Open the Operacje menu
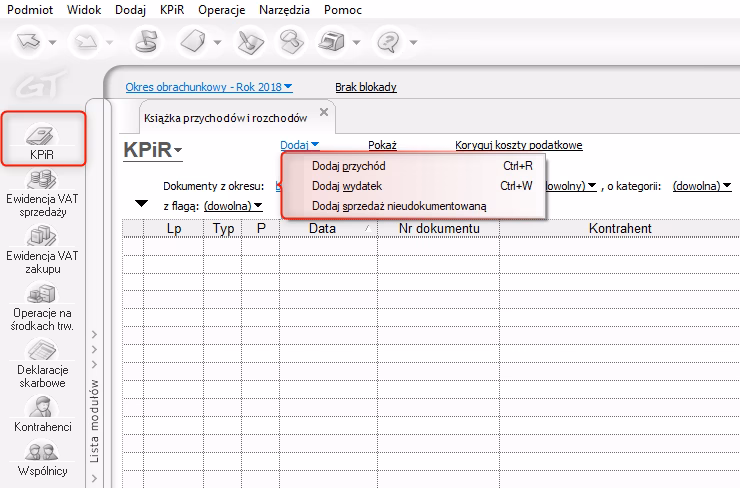The width and height of the screenshot is (740, 488). click(221, 9)
